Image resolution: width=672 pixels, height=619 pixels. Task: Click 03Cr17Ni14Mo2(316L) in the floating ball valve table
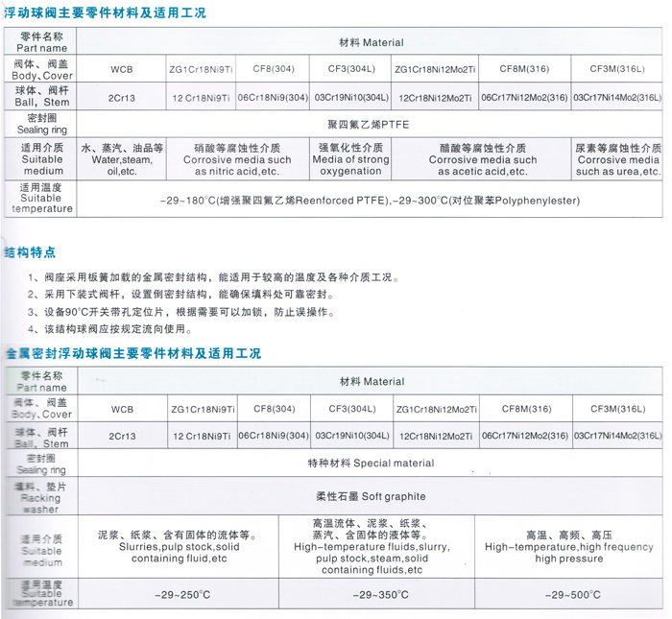click(x=617, y=98)
